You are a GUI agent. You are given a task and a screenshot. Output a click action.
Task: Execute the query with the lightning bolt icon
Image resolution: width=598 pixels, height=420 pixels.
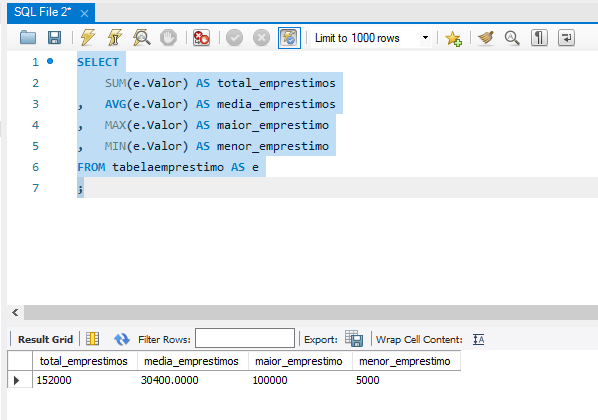click(88, 38)
